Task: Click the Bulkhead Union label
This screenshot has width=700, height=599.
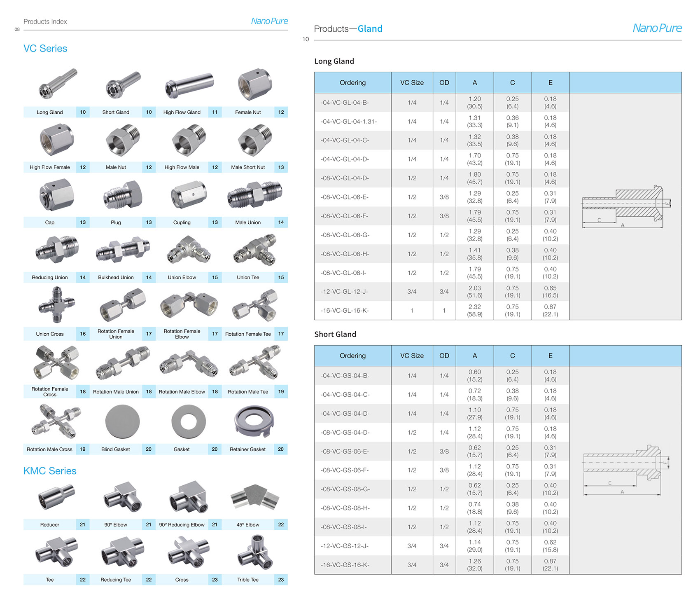Action: point(116,278)
